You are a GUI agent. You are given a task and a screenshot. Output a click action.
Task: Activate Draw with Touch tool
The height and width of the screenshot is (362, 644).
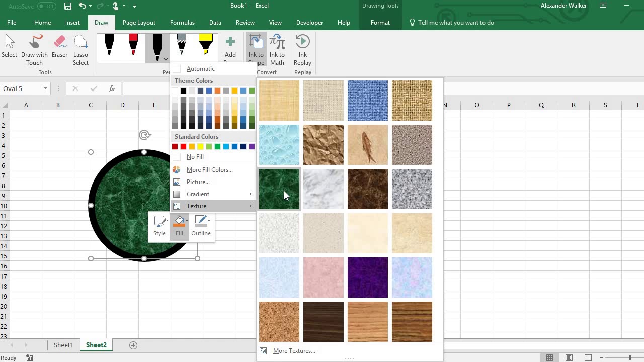click(34, 50)
